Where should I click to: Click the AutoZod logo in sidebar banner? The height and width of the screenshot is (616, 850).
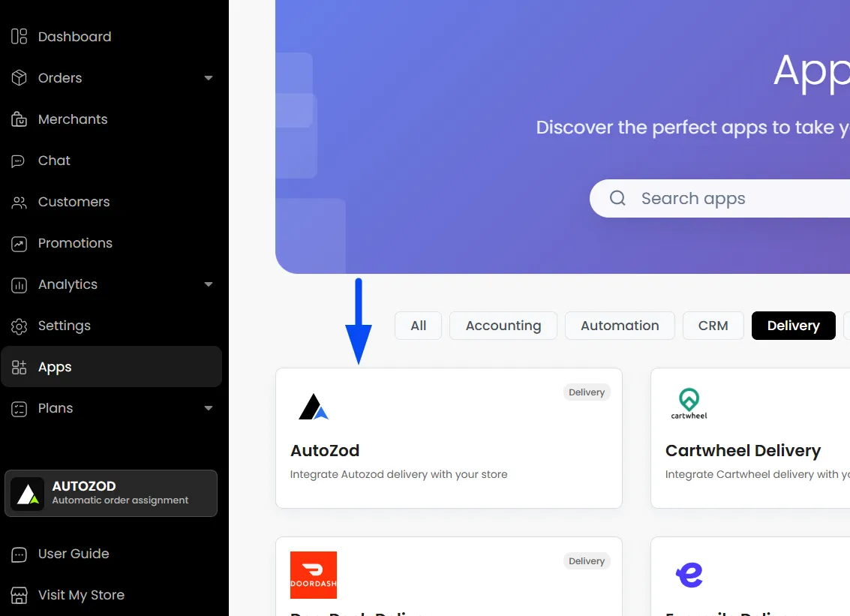(x=28, y=494)
